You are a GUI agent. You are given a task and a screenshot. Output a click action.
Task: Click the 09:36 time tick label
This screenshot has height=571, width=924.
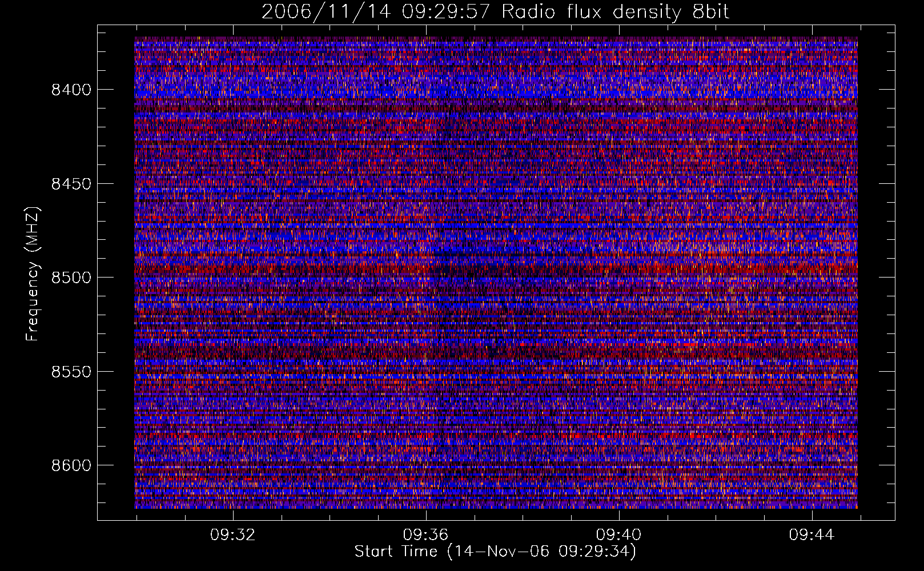pos(426,535)
